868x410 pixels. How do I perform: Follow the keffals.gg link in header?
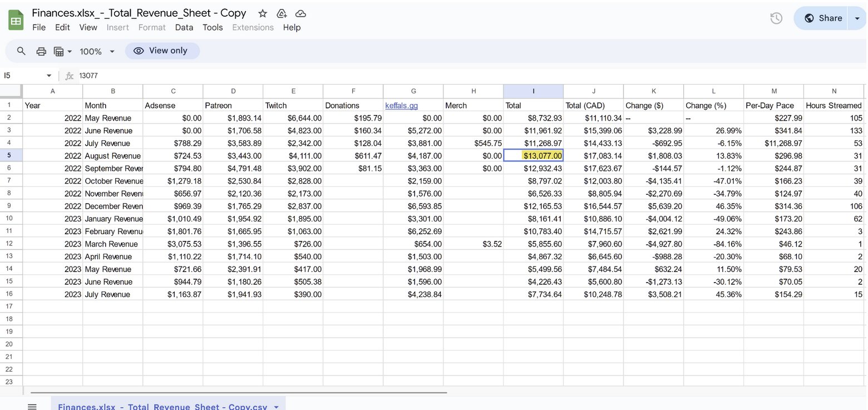coord(401,105)
